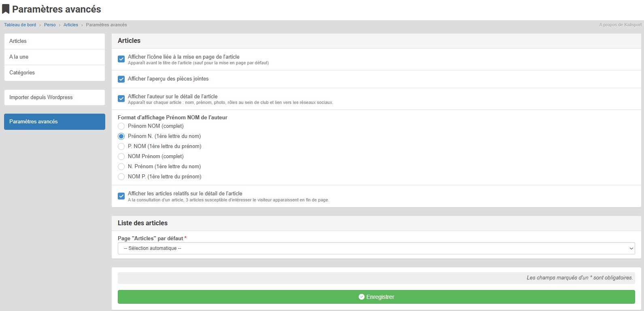Open 'Importer depuis Wordpress' sidebar item
Viewport: 644px width, 311px height.
pos(54,97)
